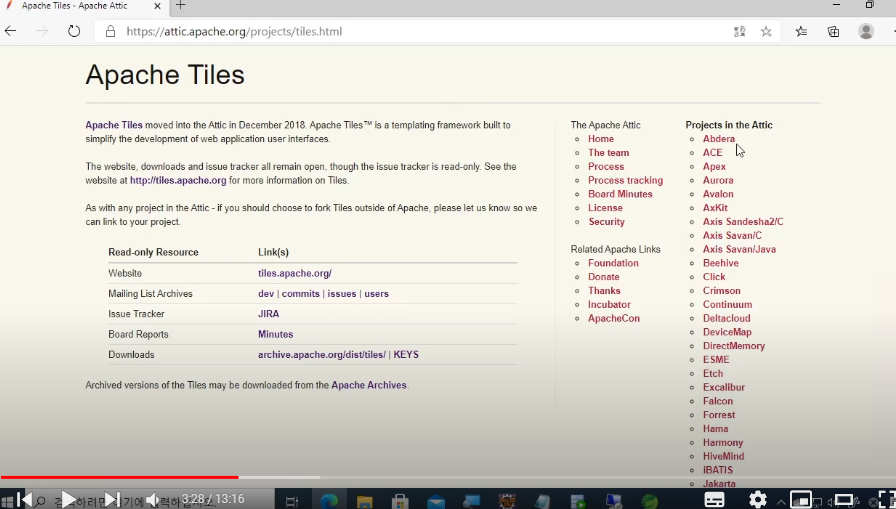Open the DirectMemory project link
The width and height of the screenshot is (896, 509).
[734, 346]
